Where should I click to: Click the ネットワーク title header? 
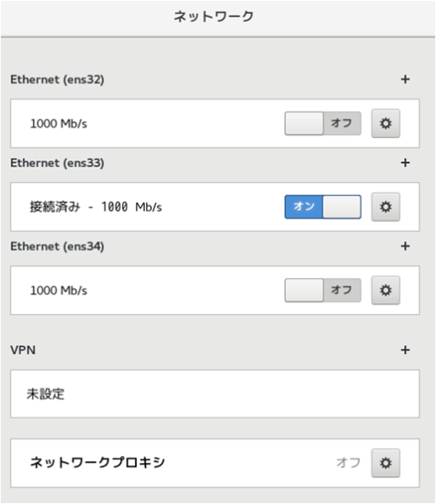click(214, 17)
